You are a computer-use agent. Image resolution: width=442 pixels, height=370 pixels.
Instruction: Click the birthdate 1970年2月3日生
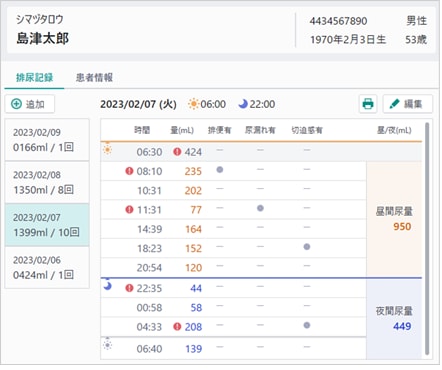coord(348,40)
